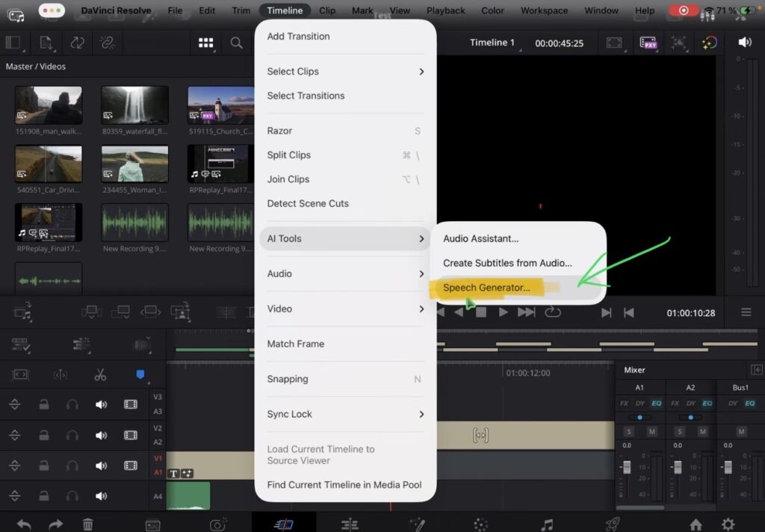This screenshot has height=532, width=765.
Task: Expand the Sync Lock submenu
Action: click(345, 415)
